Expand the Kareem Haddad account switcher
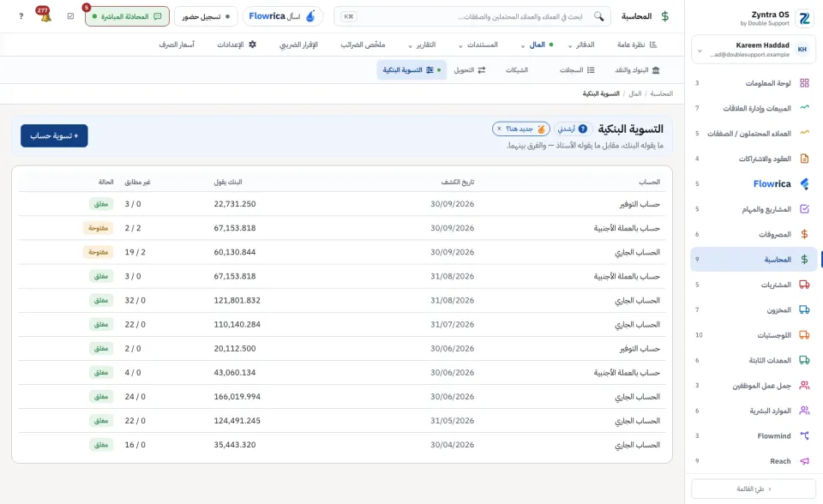Viewport: 823px width, 504px height. click(754, 50)
